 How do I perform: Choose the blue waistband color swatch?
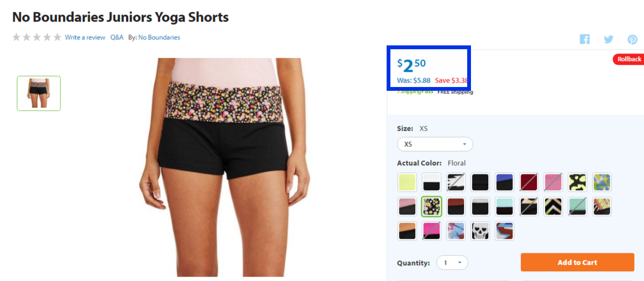coord(504,182)
